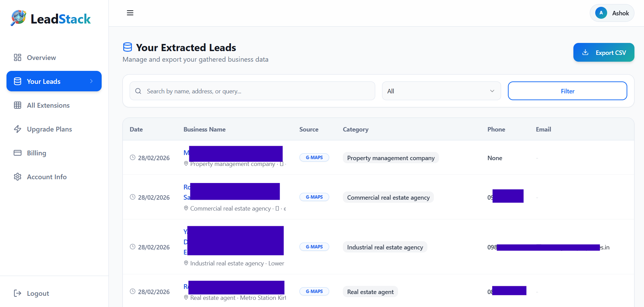Image resolution: width=644 pixels, height=307 pixels.
Task: Click the Billing credit card icon
Action: (x=17, y=153)
